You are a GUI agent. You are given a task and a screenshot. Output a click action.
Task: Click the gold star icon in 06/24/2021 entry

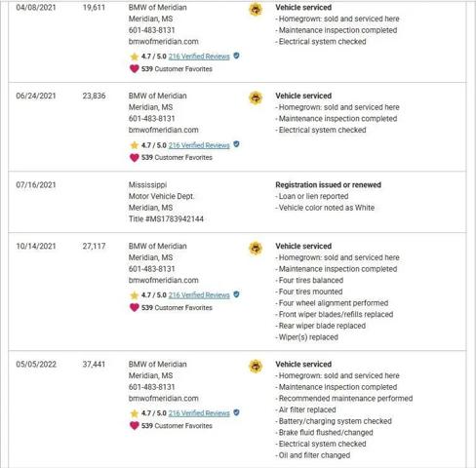[135, 145]
